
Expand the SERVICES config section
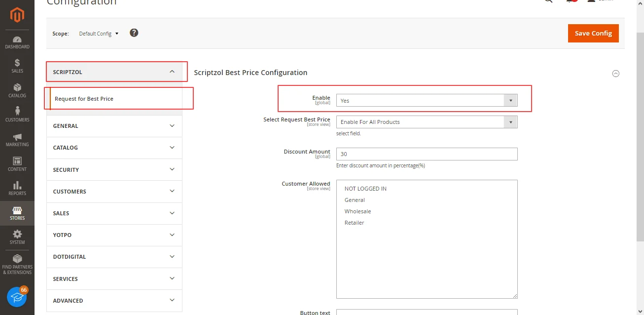pos(114,279)
